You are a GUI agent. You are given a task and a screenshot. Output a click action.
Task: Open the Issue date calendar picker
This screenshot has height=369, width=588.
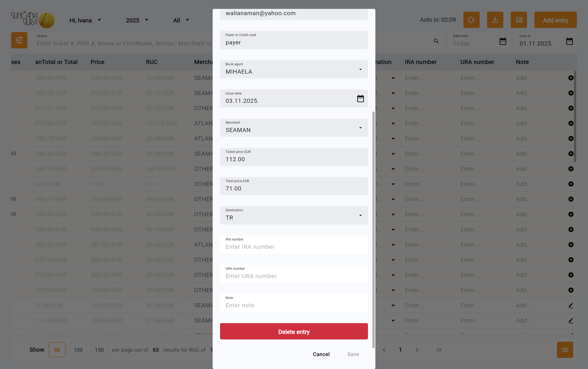360,99
